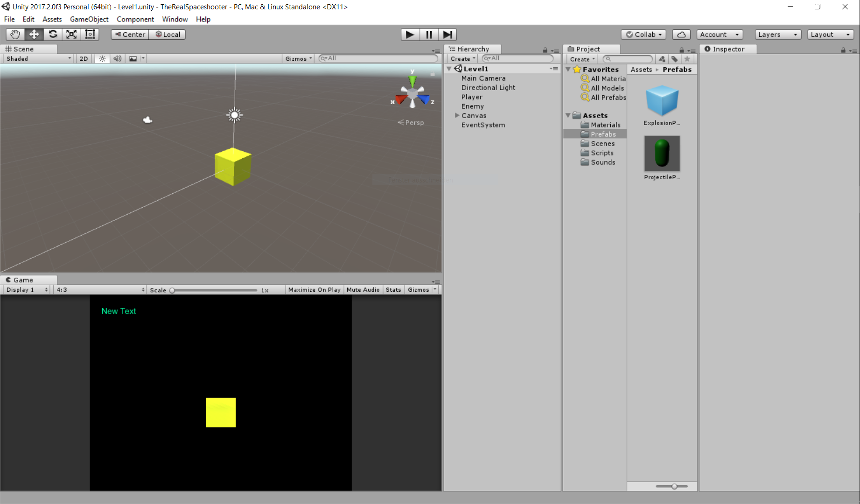860x504 pixels.
Task: Select the Rect Transform tool
Action: (x=90, y=35)
